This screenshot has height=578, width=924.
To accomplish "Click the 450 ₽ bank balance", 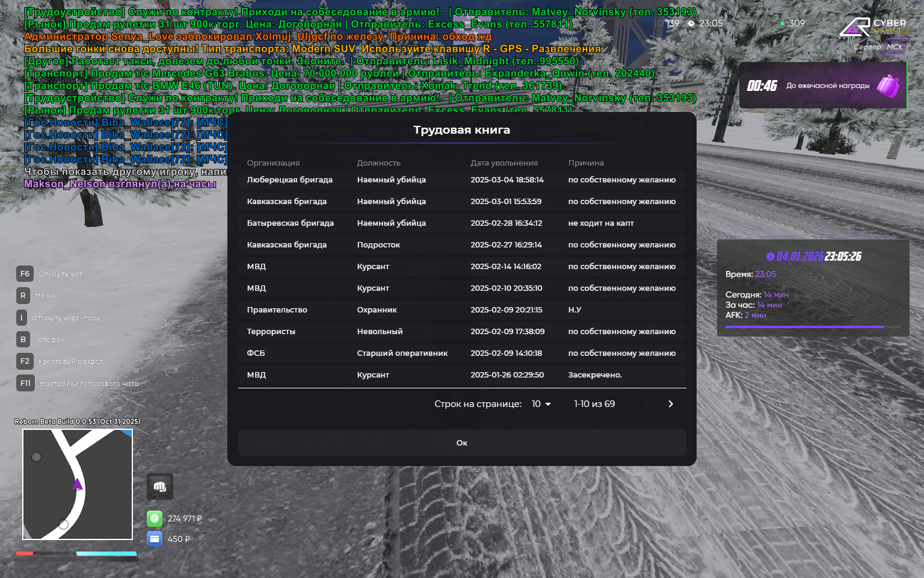I will point(179,539).
